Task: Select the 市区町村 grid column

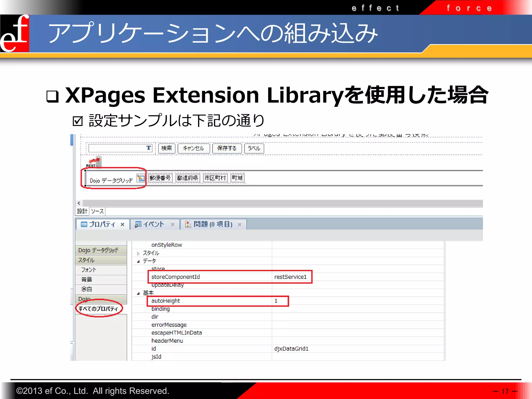Action: tap(215, 178)
